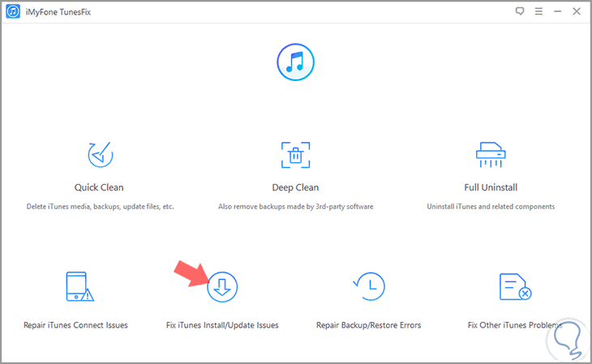This screenshot has height=364, width=592.
Task: Minimize the TunesFix window
Action: click(558, 11)
